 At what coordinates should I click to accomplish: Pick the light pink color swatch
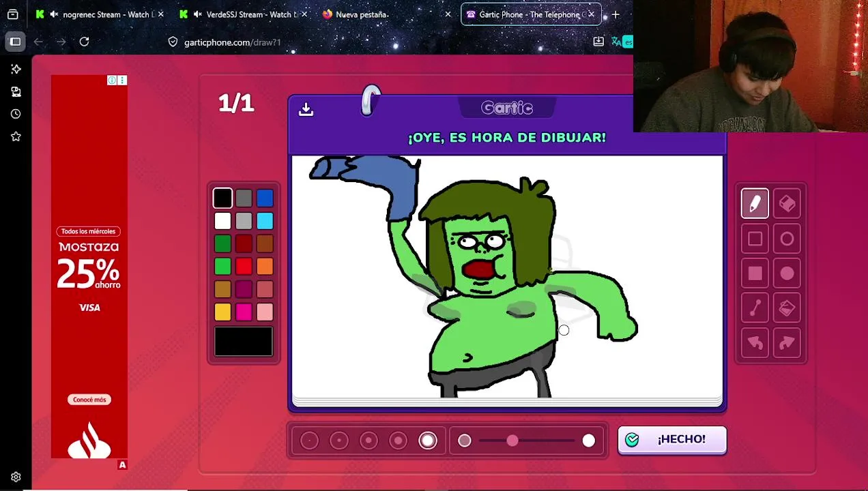pyautogui.click(x=265, y=312)
